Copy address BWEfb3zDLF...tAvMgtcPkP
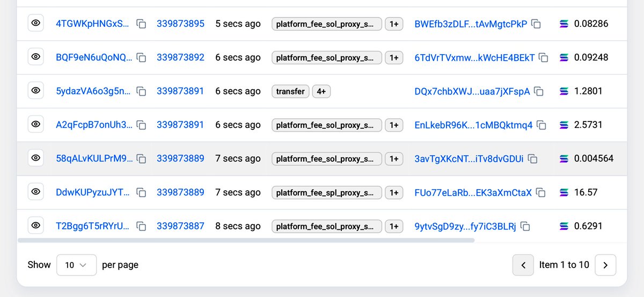Viewport: 644px width, 297px height. tap(536, 24)
